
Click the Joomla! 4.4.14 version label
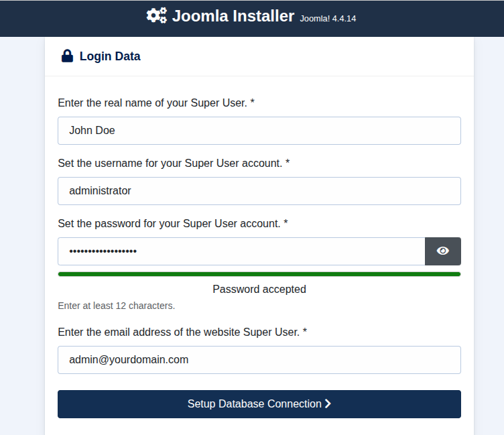[328, 19]
